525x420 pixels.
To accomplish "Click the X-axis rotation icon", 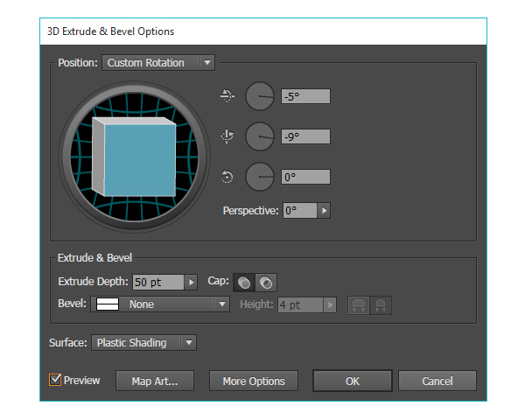I will click(227, 96).
